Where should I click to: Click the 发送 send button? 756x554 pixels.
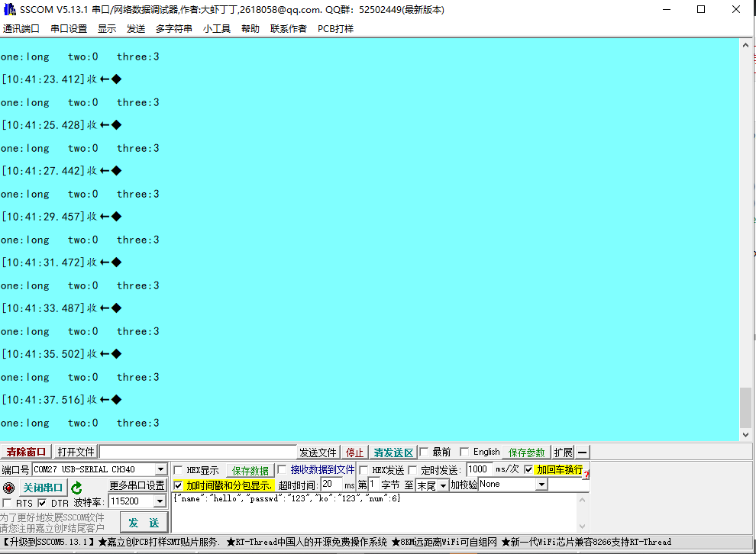click(144, 522)
